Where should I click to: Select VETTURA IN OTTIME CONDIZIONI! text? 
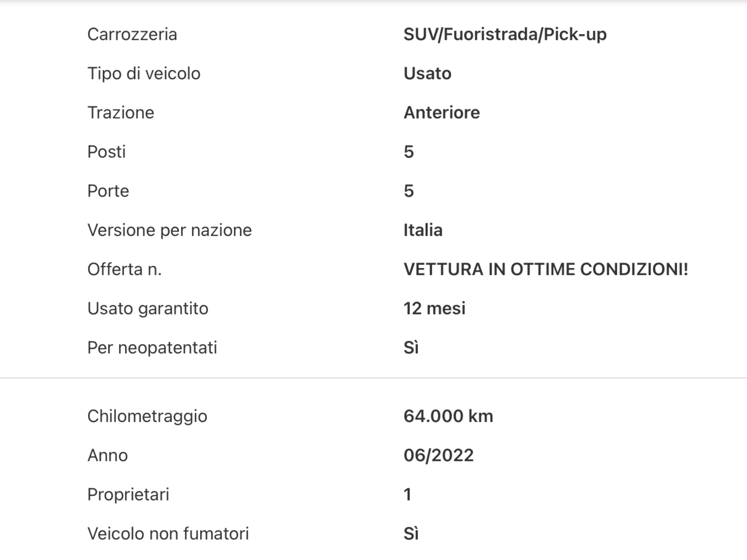click(546, 269)
